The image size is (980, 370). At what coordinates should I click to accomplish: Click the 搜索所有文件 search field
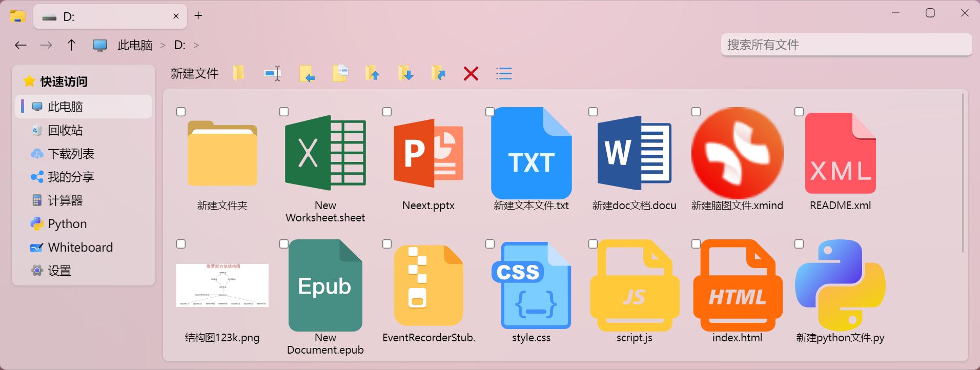tap(846, 45)
